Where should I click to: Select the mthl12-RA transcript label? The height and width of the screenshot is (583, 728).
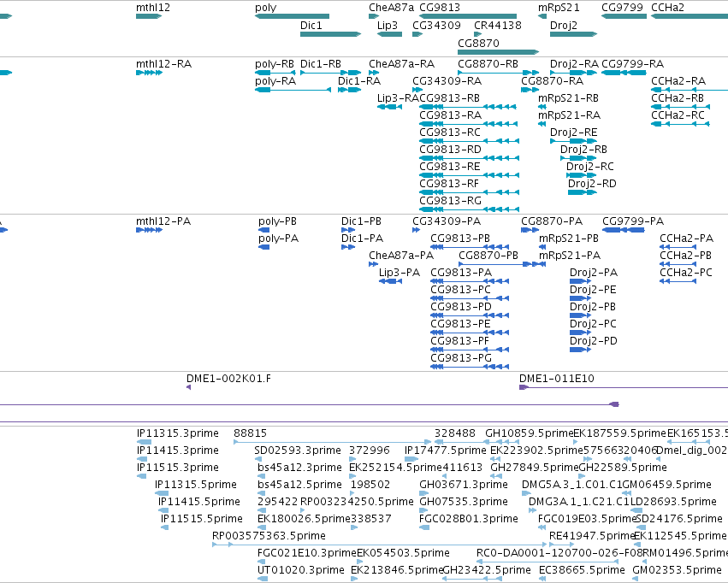(163, 64)
